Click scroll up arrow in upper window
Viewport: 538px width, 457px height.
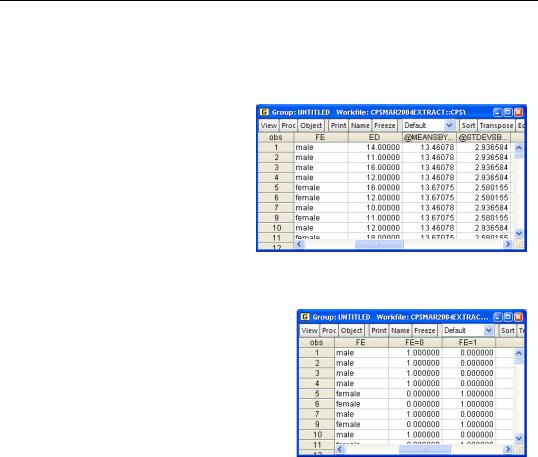click(x=519, y=148)
